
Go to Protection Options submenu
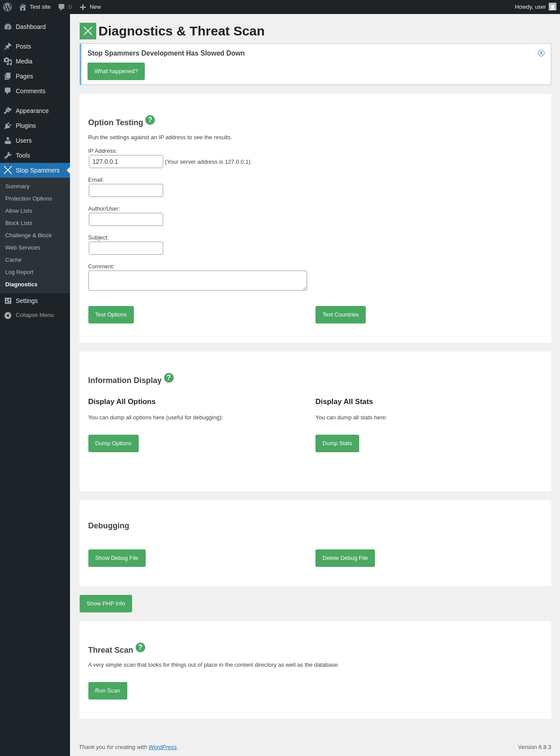28,199
